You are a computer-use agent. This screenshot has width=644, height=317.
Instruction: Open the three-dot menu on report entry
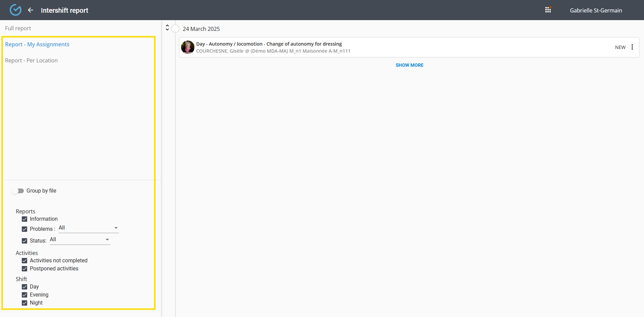632,47
